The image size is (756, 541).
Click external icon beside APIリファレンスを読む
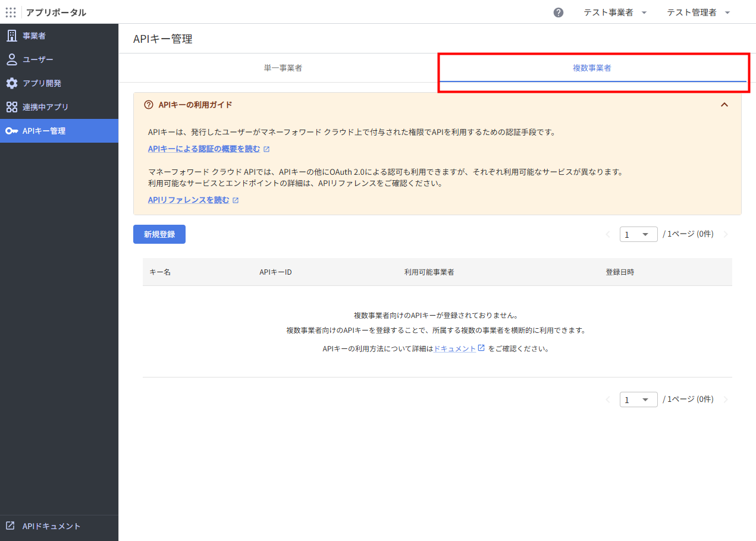236,200
